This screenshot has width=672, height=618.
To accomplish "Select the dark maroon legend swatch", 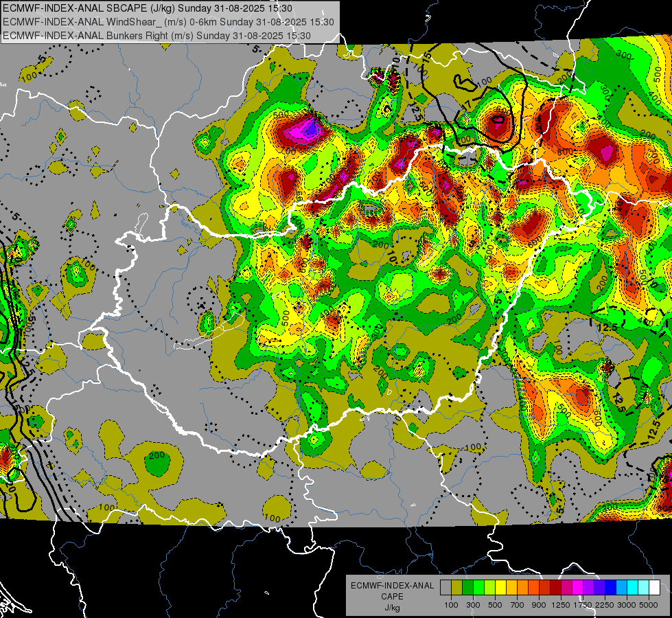I will pos(555,588).
